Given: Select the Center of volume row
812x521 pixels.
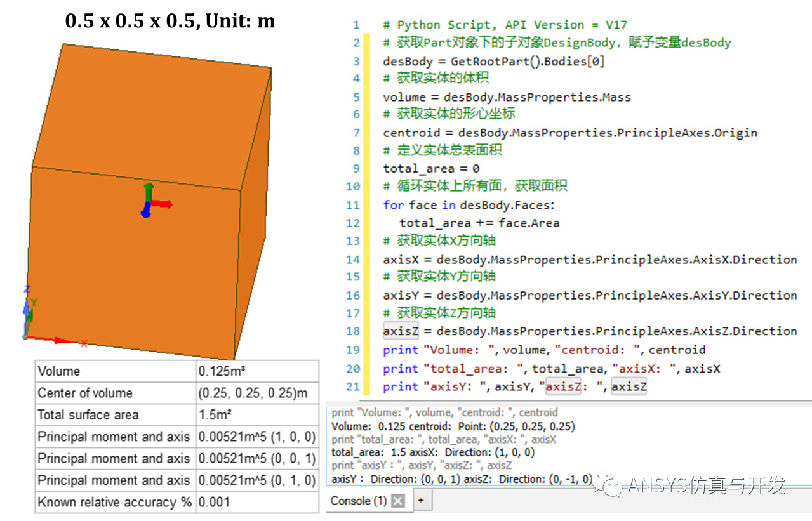Looking at the screenshot, I should [176, 393].
